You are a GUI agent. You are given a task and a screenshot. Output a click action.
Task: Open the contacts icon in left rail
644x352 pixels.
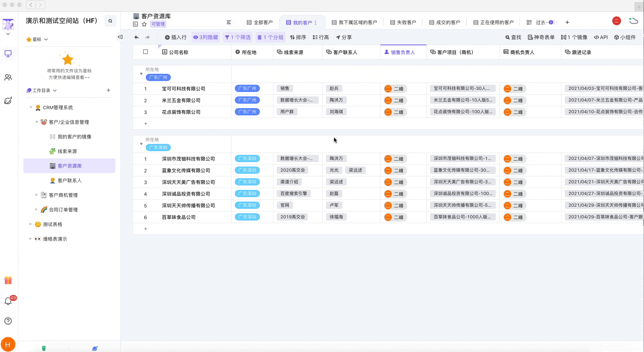click(8, 77)
